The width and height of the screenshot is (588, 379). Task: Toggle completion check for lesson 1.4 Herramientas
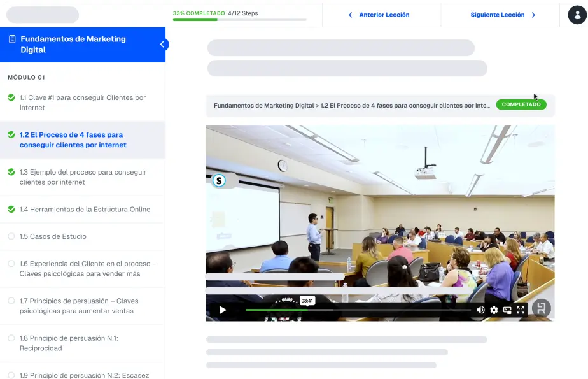11,209
